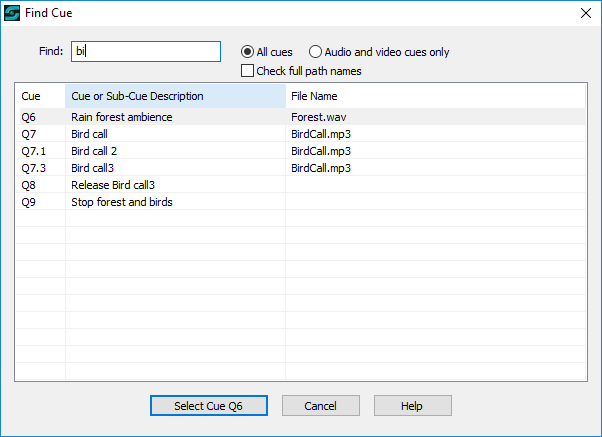Viewport: 602px width, 437px height.
Task: Select cue Q7.3 Bird call3
Action: click(301, 167)
